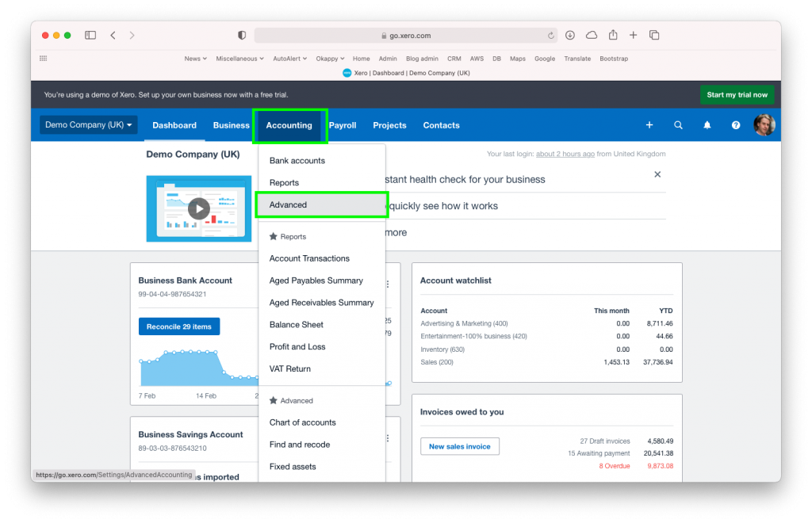
Task: Click Reconcile 29 items button
Action: [179, 326]
